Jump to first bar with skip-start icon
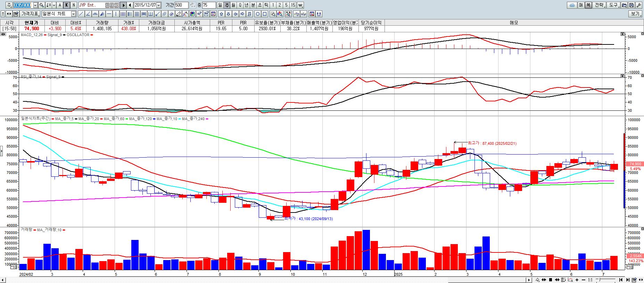 (621, 280)
